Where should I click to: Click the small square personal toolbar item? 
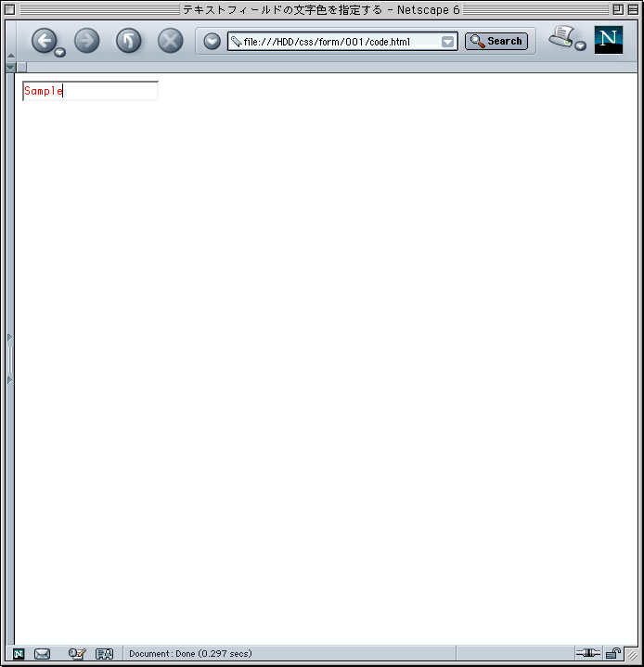click(x=21, y=67)
